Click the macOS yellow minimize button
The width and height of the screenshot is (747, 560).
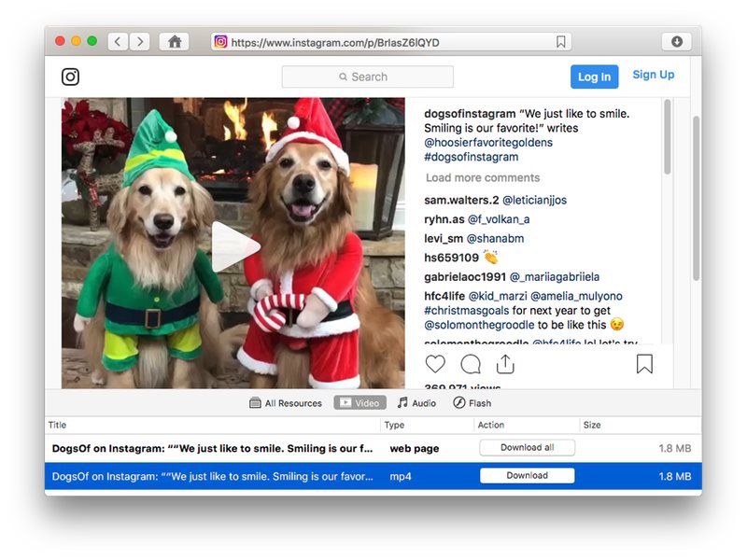(x=76, y=41)
